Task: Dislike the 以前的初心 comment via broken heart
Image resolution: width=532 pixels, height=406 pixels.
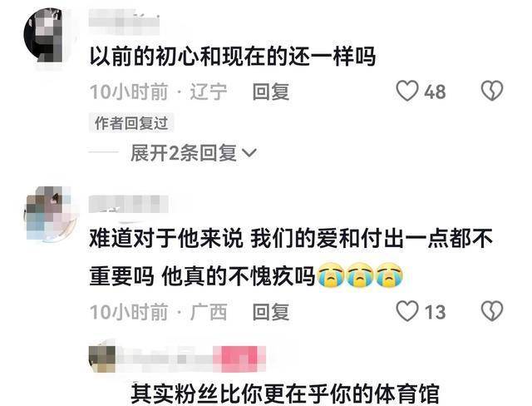Action: pos(492,91)
